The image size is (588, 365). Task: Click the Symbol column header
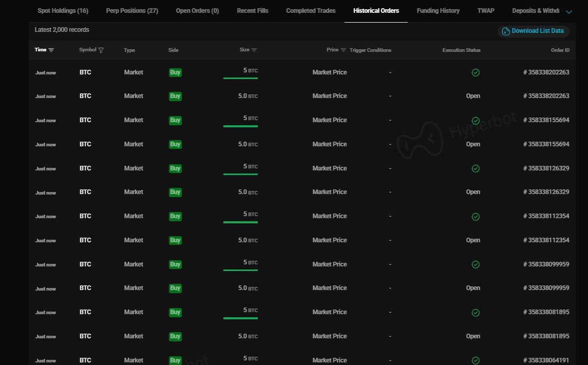tap(88, 50)
